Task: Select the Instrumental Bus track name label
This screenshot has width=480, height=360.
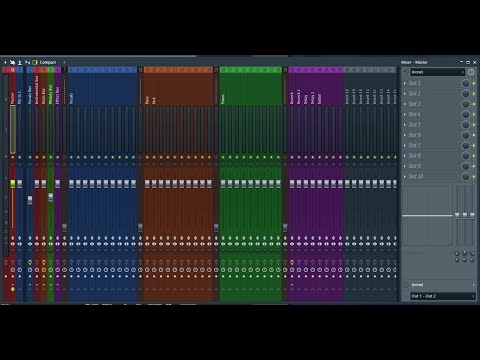Action: pos(37,90)
